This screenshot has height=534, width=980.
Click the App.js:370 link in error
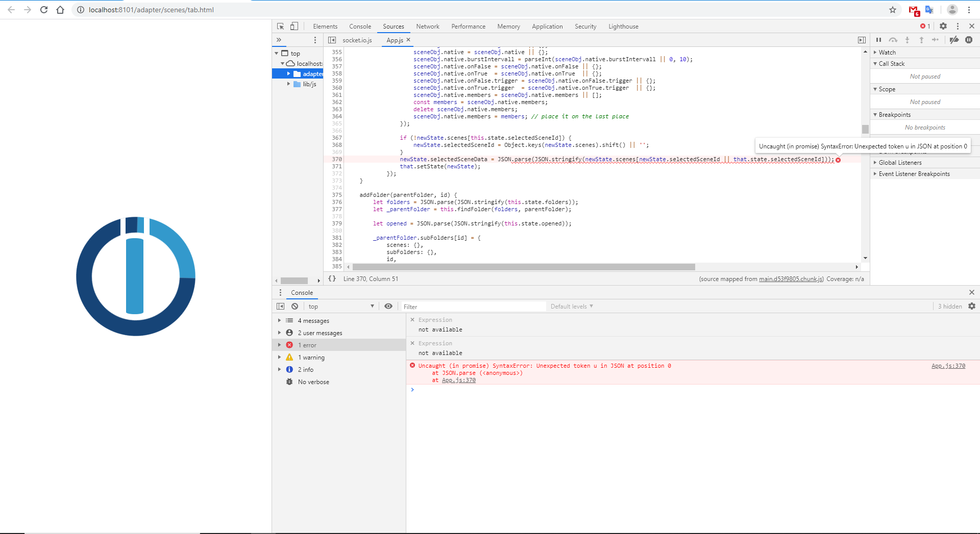[948, 366]
